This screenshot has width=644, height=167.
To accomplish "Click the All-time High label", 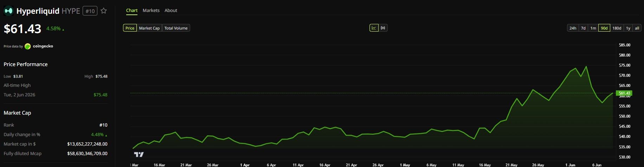I will 17,85.
